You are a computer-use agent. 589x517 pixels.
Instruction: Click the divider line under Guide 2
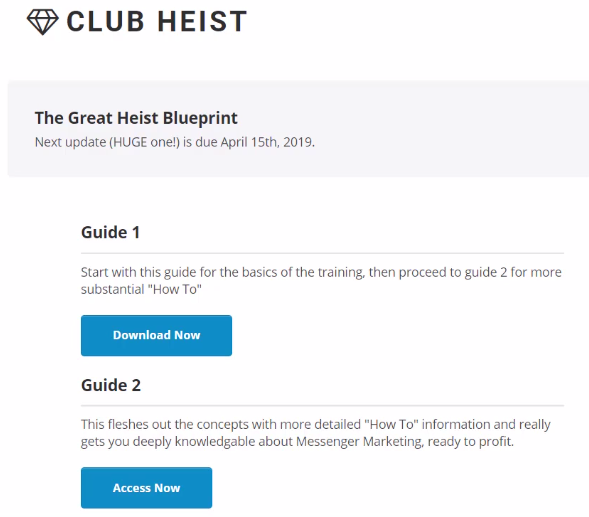pyautogui.click(x=322, y=406)
